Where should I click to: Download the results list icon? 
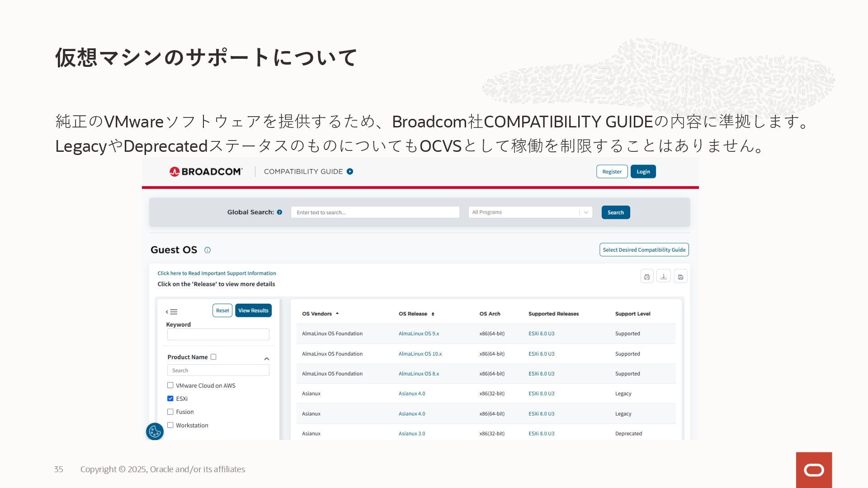pos(664,277)
